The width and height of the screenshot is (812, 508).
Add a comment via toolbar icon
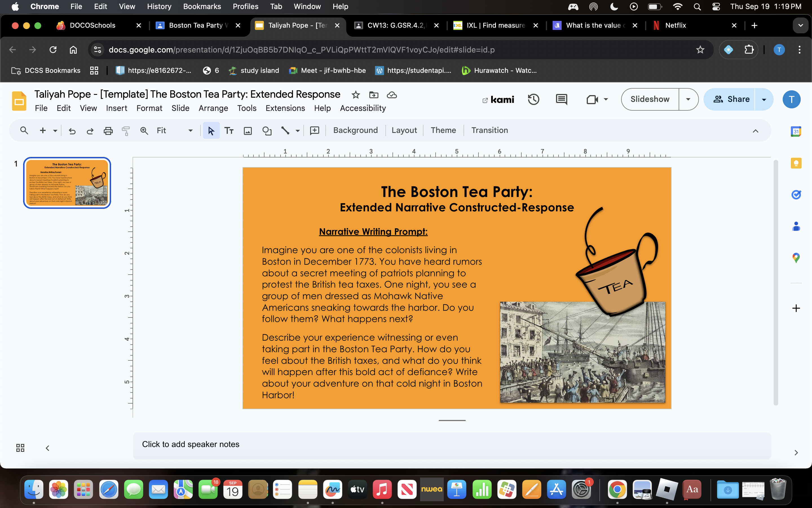[x=314, y=130]
